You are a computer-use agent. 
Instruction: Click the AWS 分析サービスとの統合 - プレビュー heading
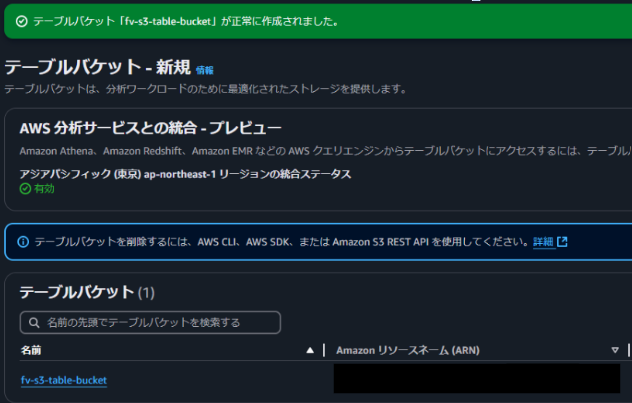point(150,128)
